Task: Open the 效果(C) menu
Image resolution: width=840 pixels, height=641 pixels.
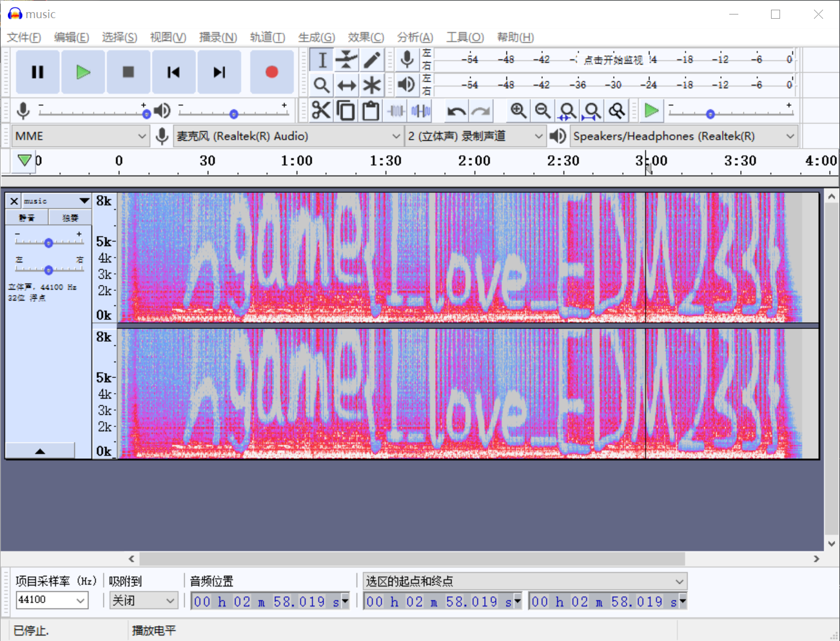Action: (x=366, y=37)
